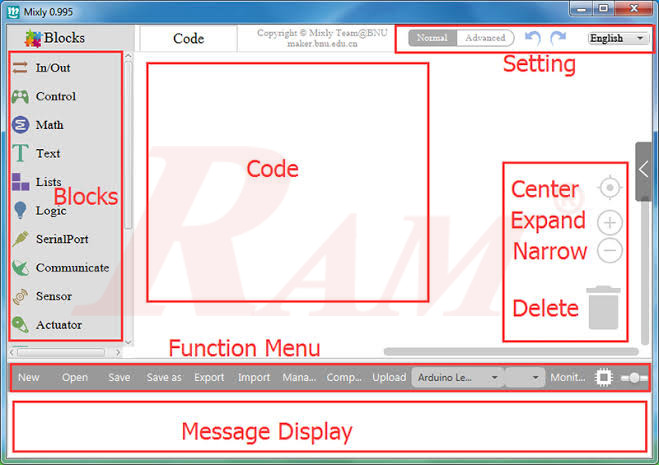Viewport: 659px width, 465px height.
Task: Open the Arduino board selection dropdown
Action: pyautogui.click(x=457, y=378)
